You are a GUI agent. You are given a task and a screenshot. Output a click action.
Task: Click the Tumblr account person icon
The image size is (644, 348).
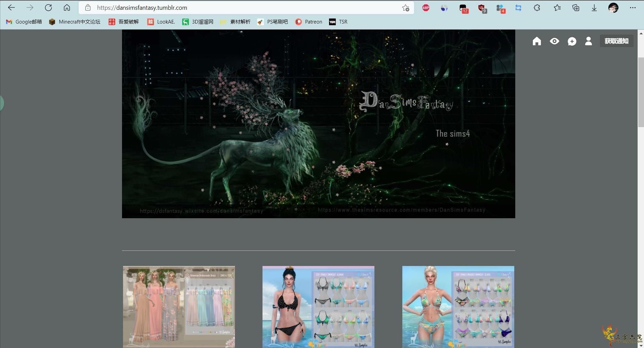(x=589, y=41)
